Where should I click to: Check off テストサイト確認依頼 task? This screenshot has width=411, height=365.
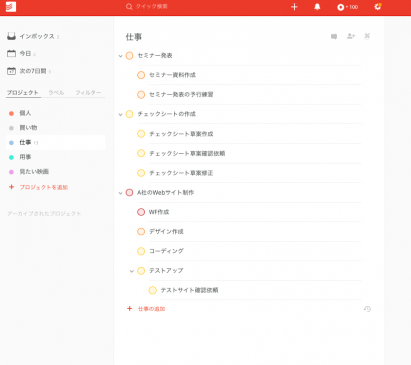[153, 290]
